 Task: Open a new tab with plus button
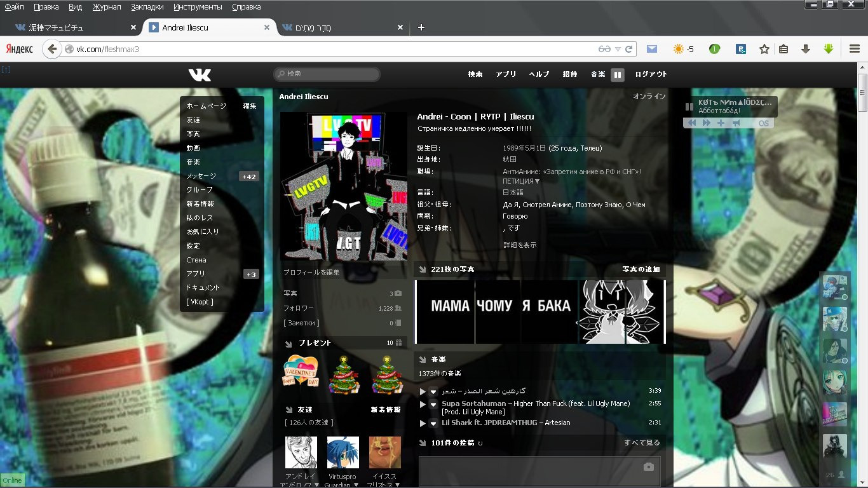pos(421,27)
